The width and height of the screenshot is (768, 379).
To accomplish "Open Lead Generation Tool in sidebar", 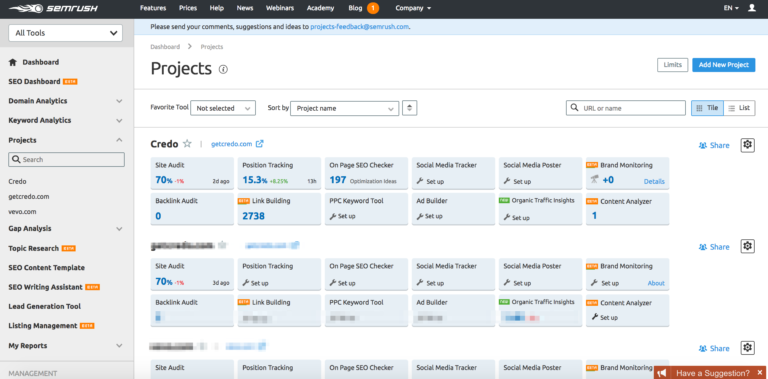I will point(45,307).
